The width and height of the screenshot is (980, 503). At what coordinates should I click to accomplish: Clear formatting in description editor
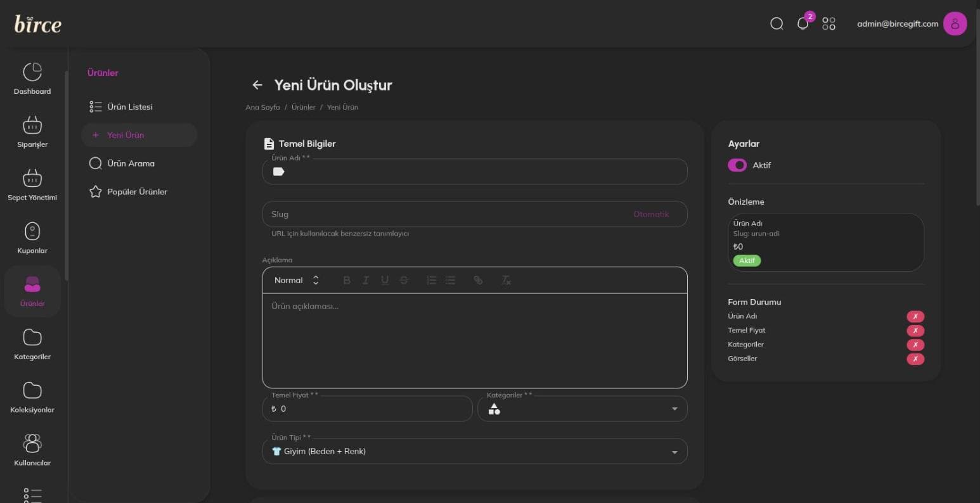point(506,280)
